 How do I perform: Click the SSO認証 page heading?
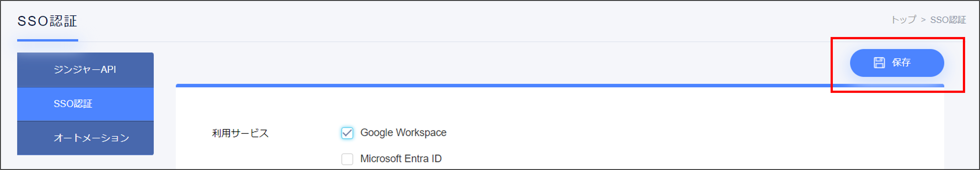click(x=47, y=21)
